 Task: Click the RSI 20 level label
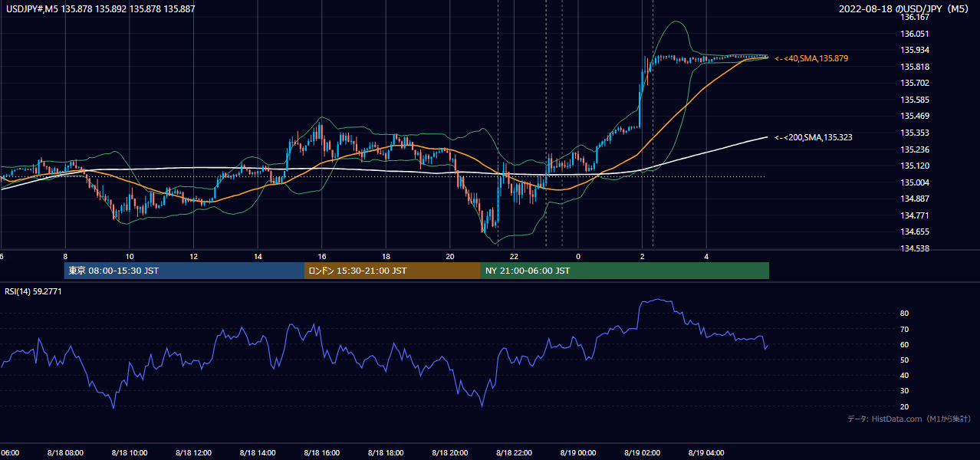click(x=904, y=406)
